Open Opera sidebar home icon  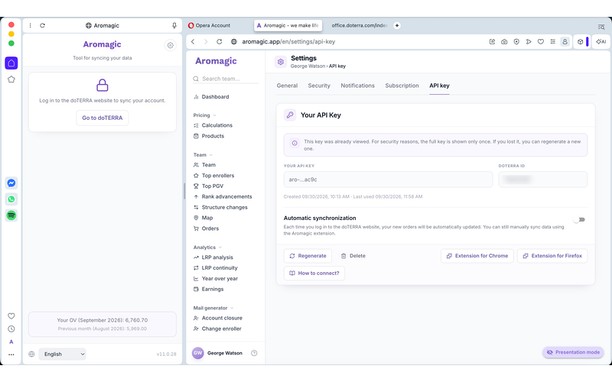click(11, 63)
